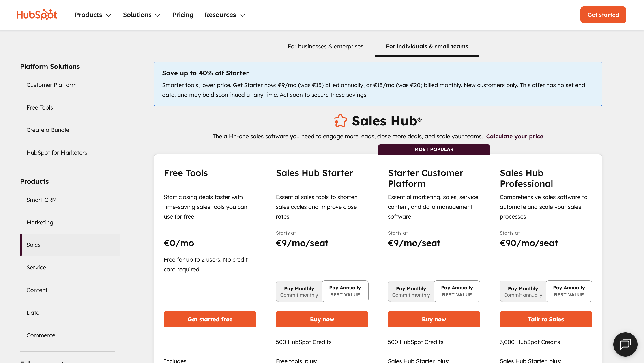Choose Pay Annually for Sales Hub Professional
The width and height of the screenshot is (644, 363).
569,291
